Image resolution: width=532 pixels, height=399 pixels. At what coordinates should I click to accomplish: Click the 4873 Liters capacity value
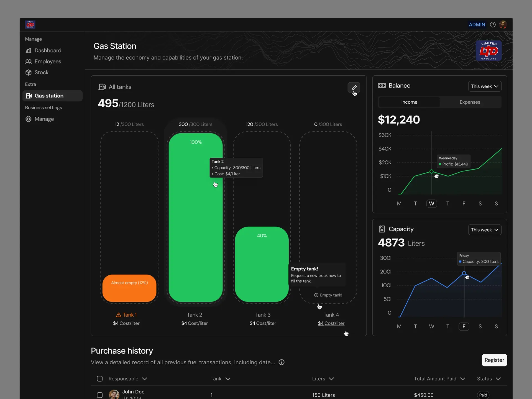point(401,243)
